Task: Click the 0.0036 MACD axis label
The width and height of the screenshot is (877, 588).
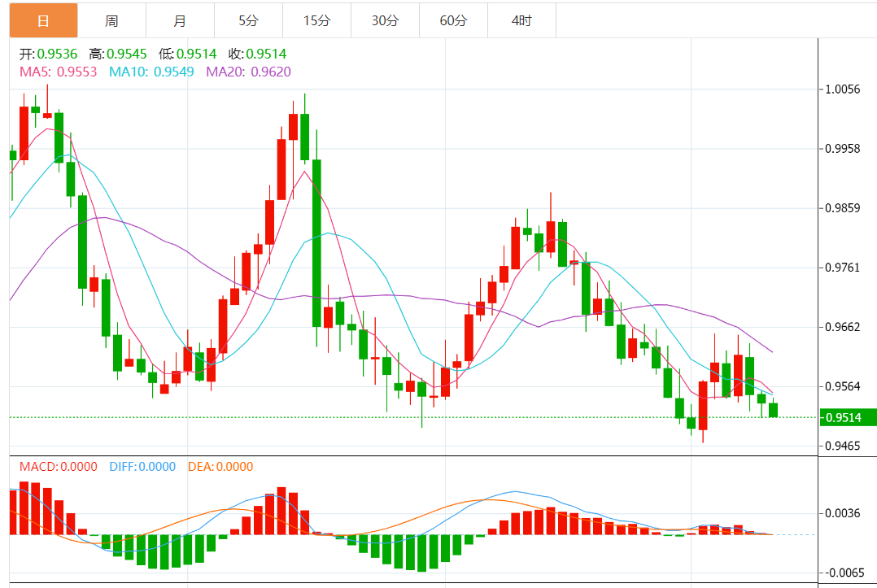Action: pos(843,513)
